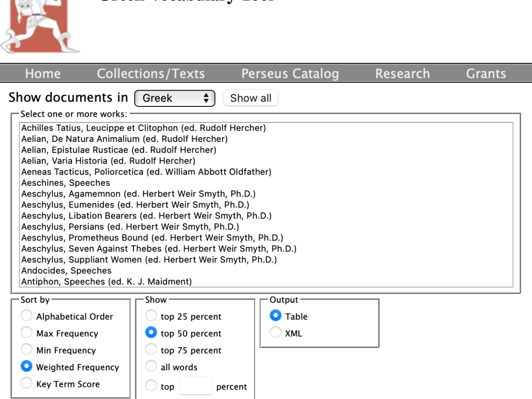Open the Research page

click(x=402, y=73)
